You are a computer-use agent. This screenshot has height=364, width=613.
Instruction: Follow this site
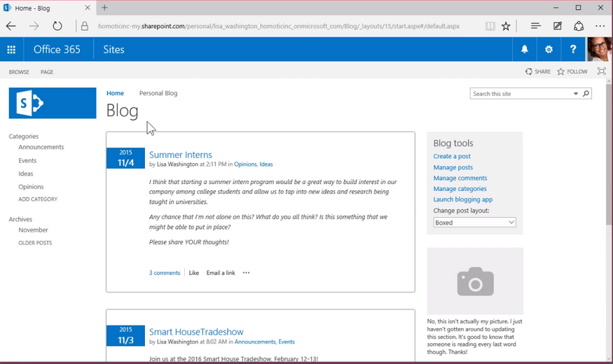click(x=572, y=71)
